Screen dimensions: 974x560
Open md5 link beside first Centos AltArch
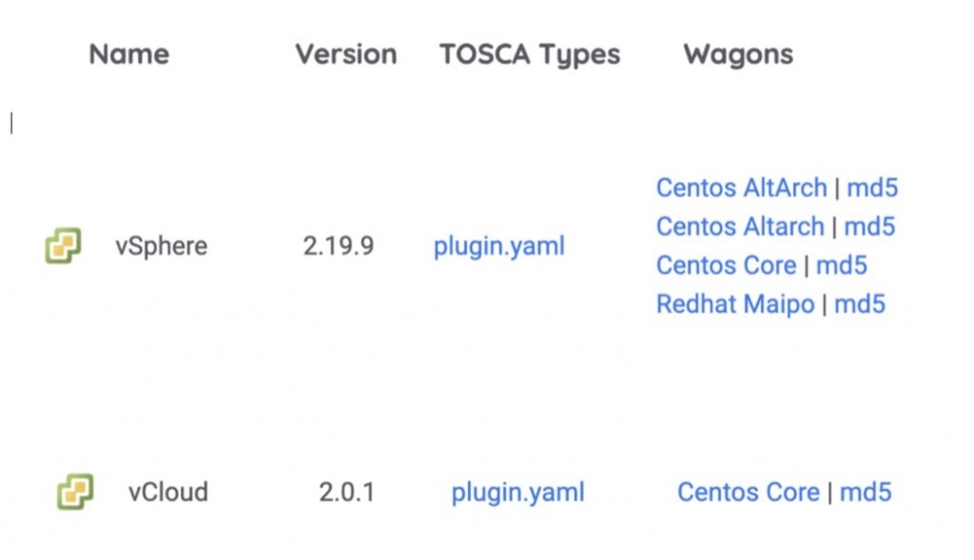tap(872, 188)
